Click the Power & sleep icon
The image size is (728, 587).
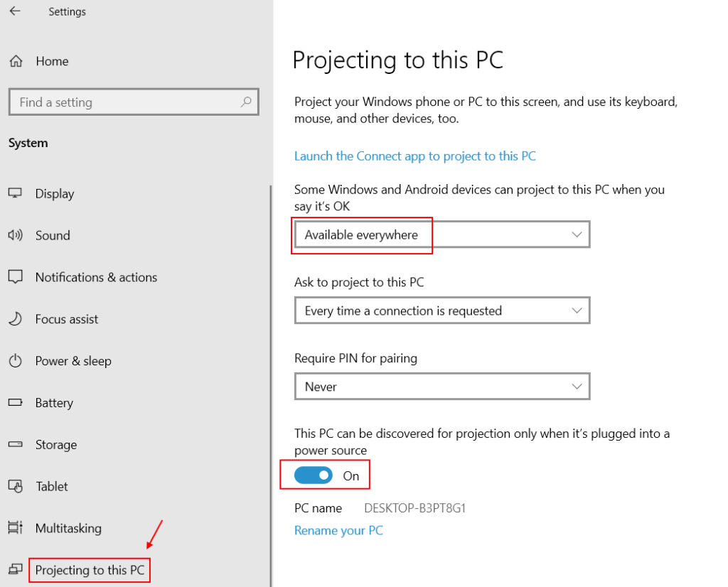pos(16,361)
